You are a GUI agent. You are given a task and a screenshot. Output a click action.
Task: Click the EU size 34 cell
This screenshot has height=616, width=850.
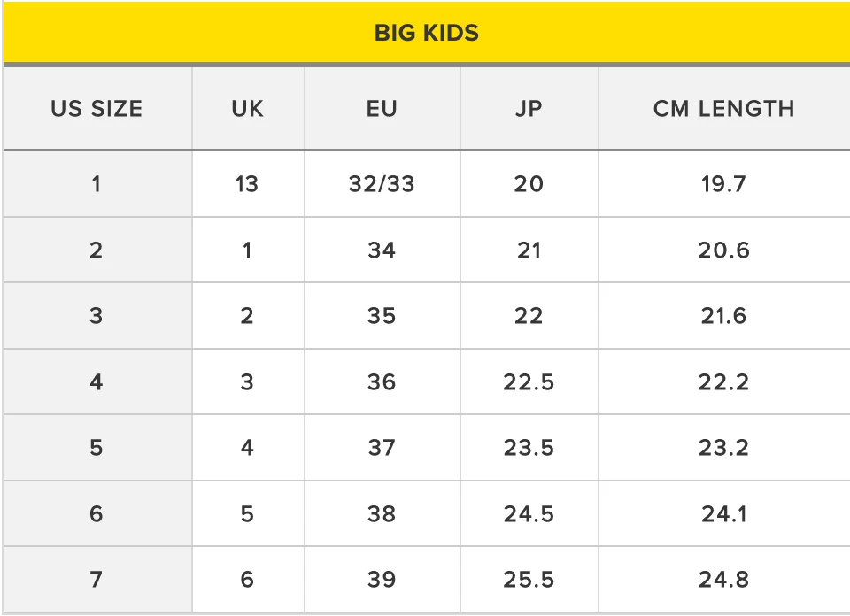pyautogui.click(x=382, y=250)
